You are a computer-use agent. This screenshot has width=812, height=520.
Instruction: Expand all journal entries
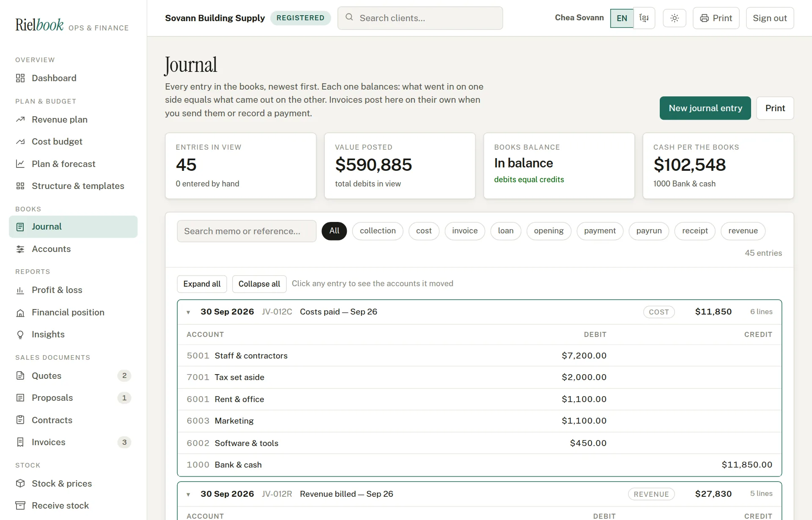[202, 284]
